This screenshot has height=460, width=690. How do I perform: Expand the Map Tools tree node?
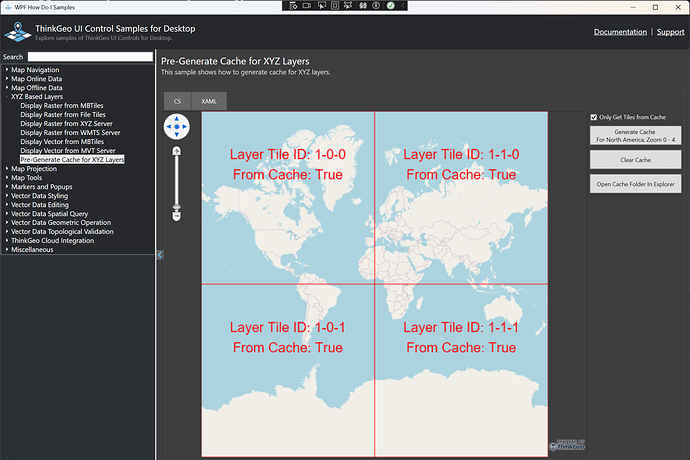[x=7, y=177]
